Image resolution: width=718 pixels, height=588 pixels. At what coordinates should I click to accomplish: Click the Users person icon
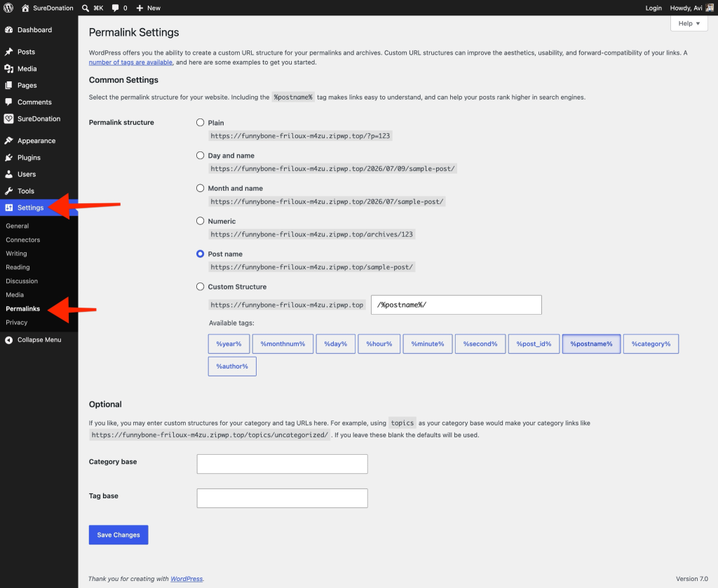pyautogui.click(x=8, y=175)
